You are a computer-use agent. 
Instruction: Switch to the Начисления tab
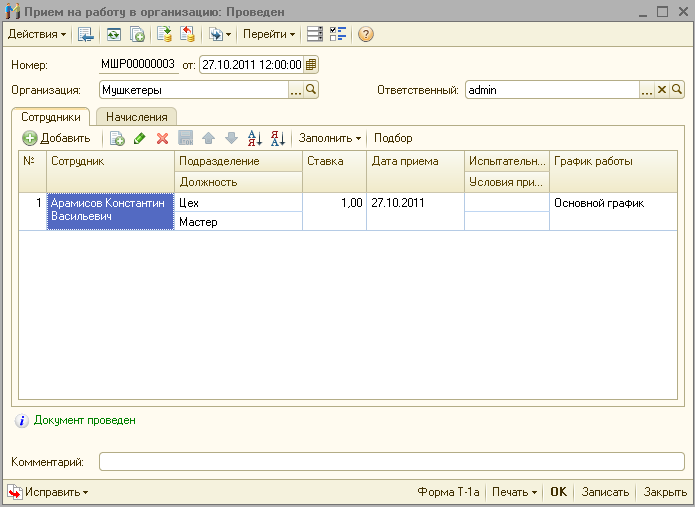[x=137, y=117]
